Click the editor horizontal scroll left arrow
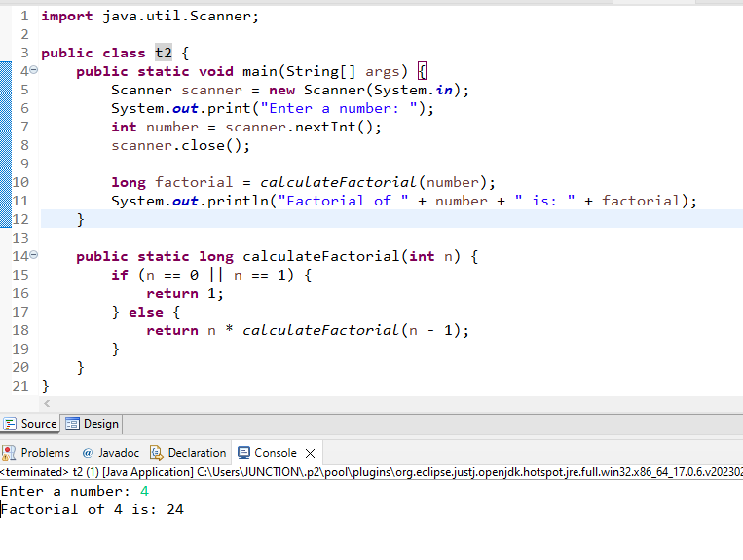The image size is (743, 560). [x=47, y=403]
